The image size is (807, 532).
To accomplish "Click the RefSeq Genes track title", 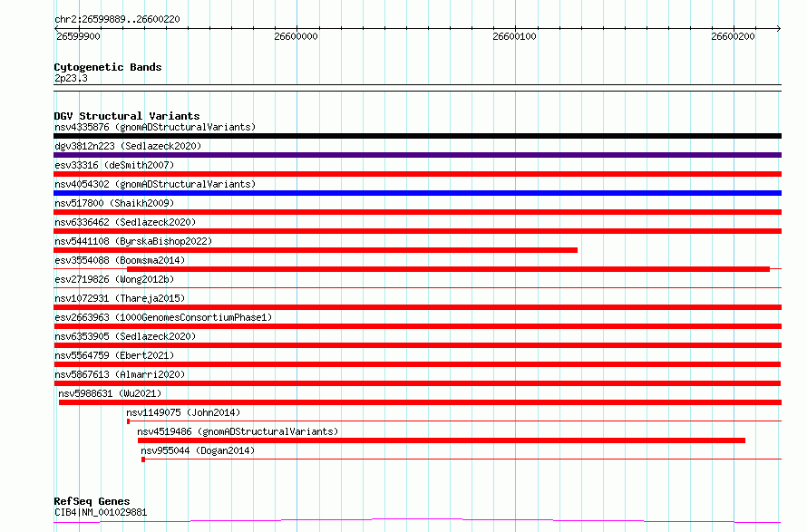I will tap(92, 502).
